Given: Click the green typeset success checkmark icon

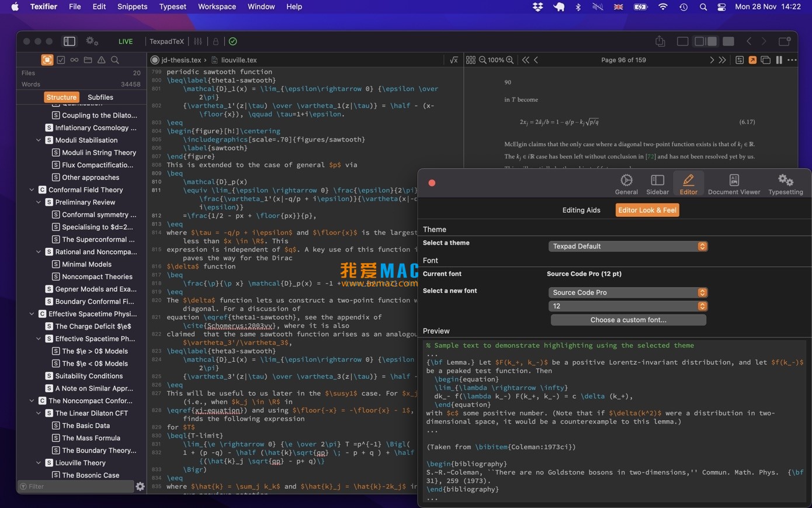Looking at the screenshot, I should tap(233, 42).
